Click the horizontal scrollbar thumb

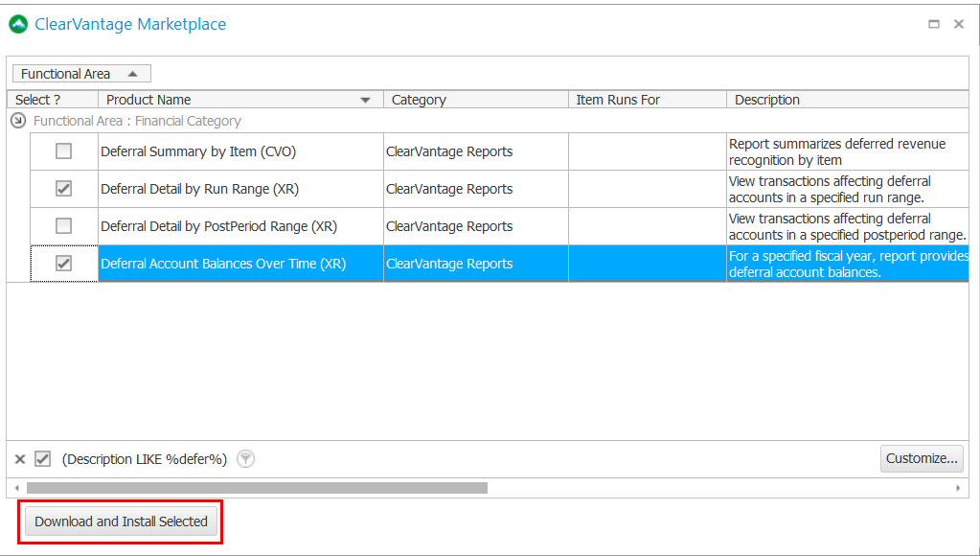point(257,488)
